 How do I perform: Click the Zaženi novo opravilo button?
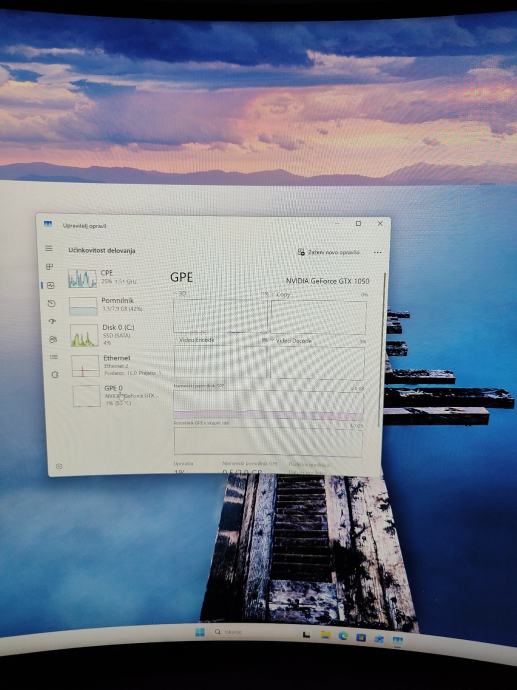(x=329, y=252)
